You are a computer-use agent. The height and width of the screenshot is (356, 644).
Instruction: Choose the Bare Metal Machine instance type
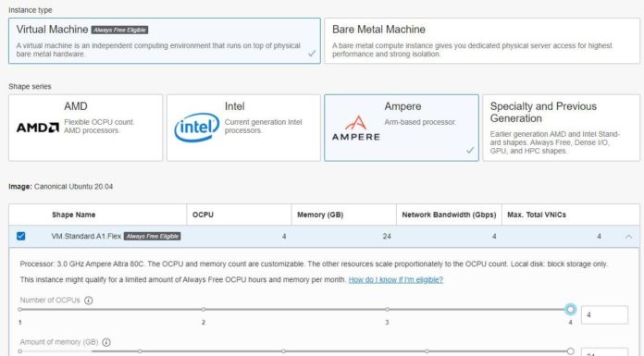point(482,41)
